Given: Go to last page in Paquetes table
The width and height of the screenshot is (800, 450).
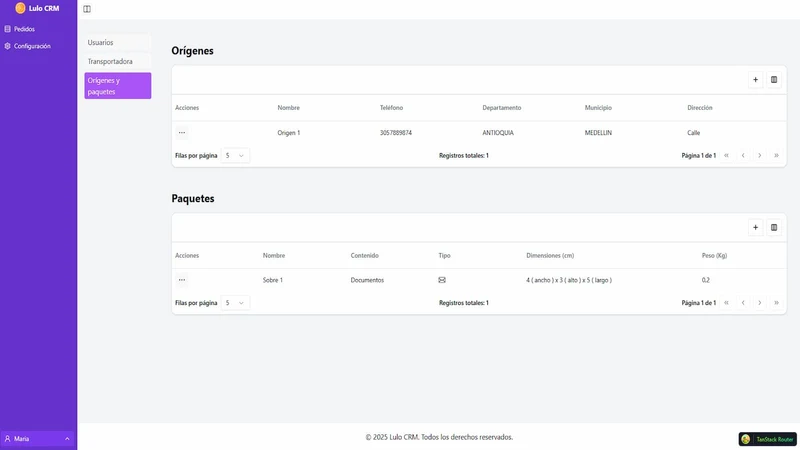Looking at the screenshot, I should coord(776,303).
